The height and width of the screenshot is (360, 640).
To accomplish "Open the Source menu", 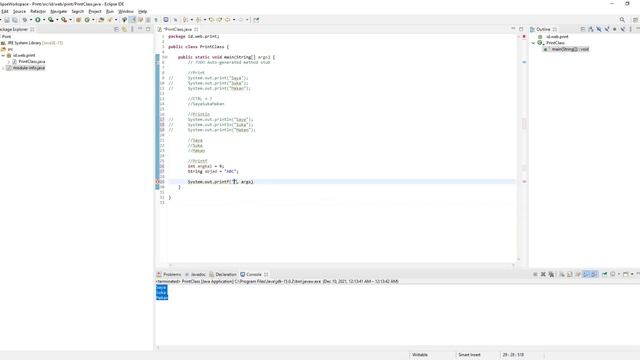I will click(19, 11).
